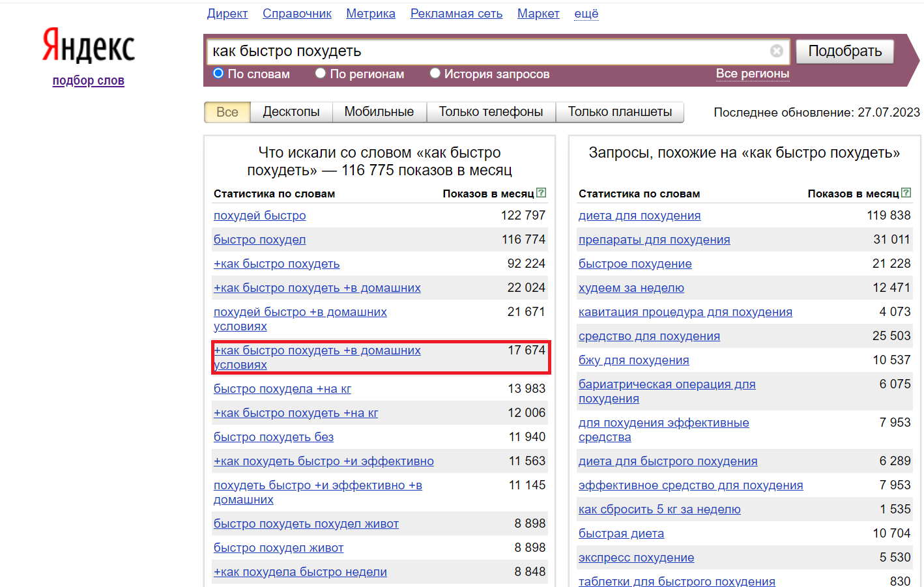Screen dimensions: 924x587
Task: Open the Яндекс logo homepage
Action: (89, 46)
